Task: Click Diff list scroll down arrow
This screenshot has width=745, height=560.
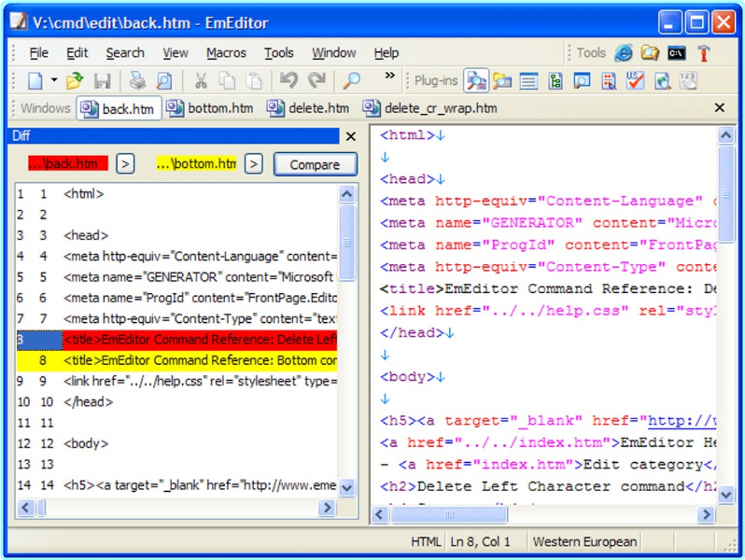Action: pos(347,488)
